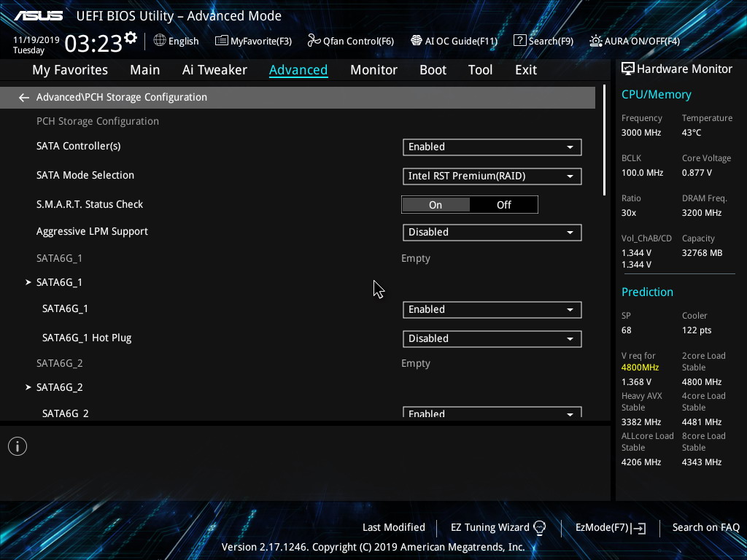Open the partially visible SATA6G_2 Enabled dropdown
Screen dimensions: 747x560
[x=492, y=413]
